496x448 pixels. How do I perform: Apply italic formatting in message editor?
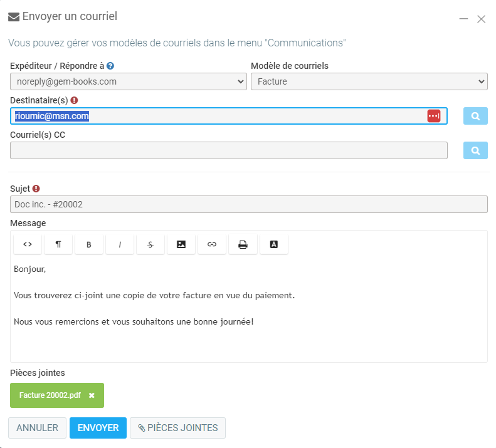tap(120, 244)
